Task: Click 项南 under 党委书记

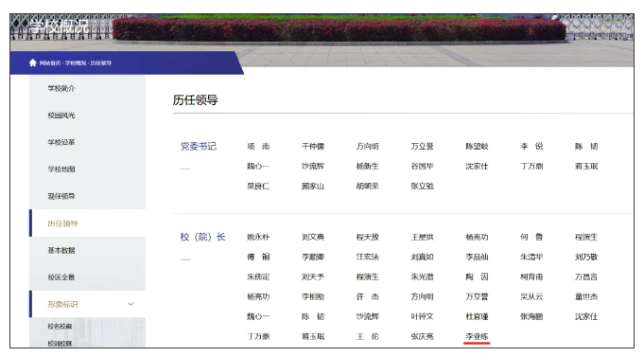Action: tap(258, 146)
